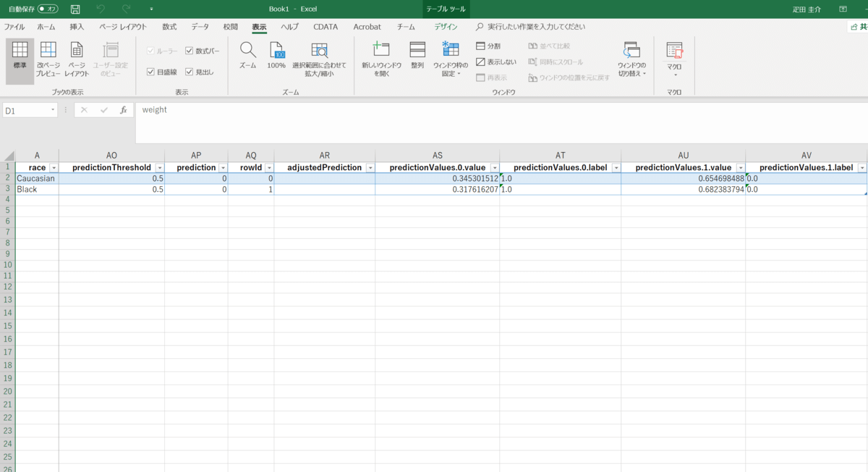The image size is (868, 472).
Task: Click the formula bar confirm check icon
Action: tap(104, 110)
